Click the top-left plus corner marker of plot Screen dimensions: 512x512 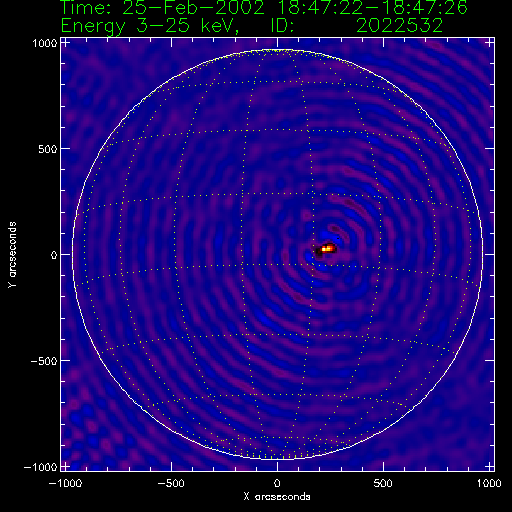65,43
